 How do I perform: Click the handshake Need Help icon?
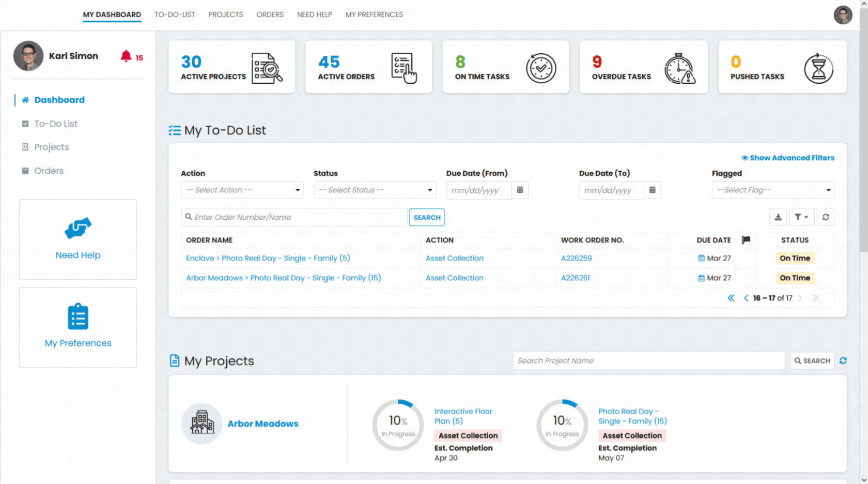pos(78,228)
